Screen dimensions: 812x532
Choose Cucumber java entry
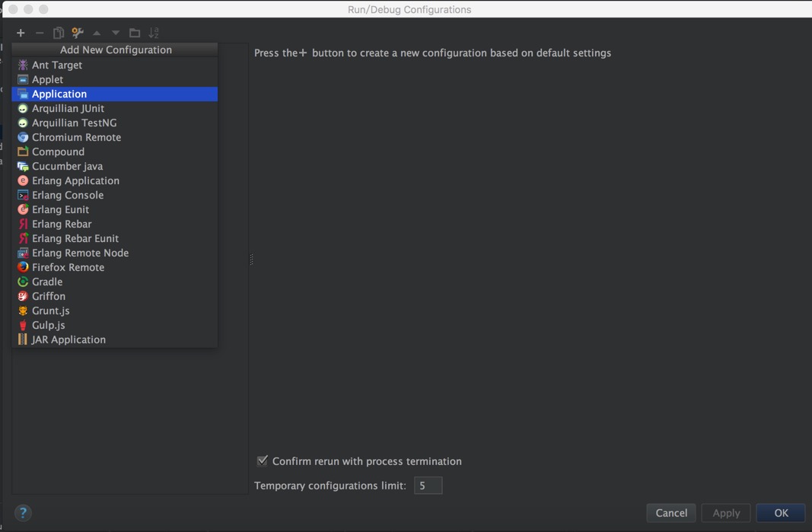(114, 166)
